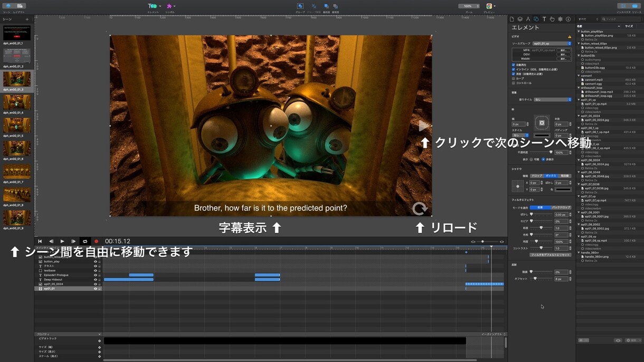
Task: Add a resource with the plus button
Action: 581,340
